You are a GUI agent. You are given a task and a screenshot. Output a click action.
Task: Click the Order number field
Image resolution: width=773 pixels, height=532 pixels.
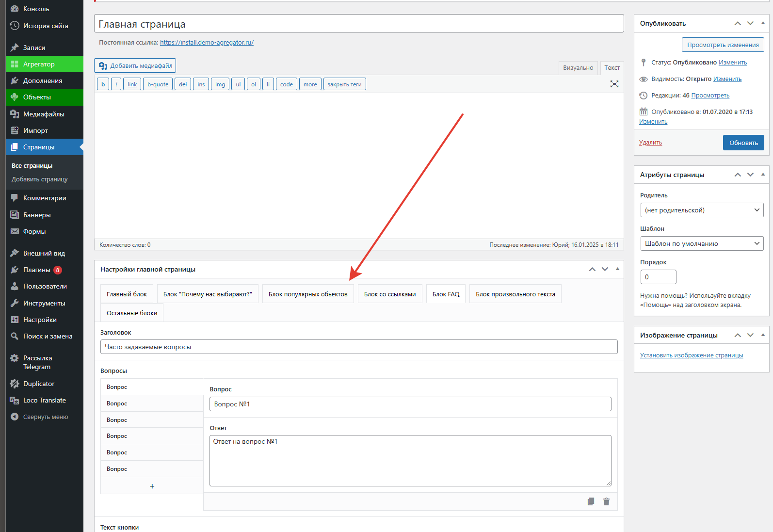[x=658, y=277]
